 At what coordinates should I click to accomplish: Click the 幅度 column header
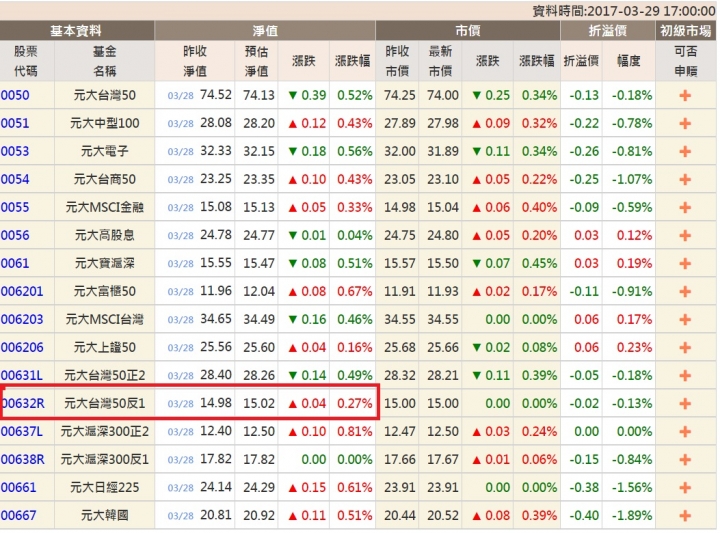click(x=629, y=61)
